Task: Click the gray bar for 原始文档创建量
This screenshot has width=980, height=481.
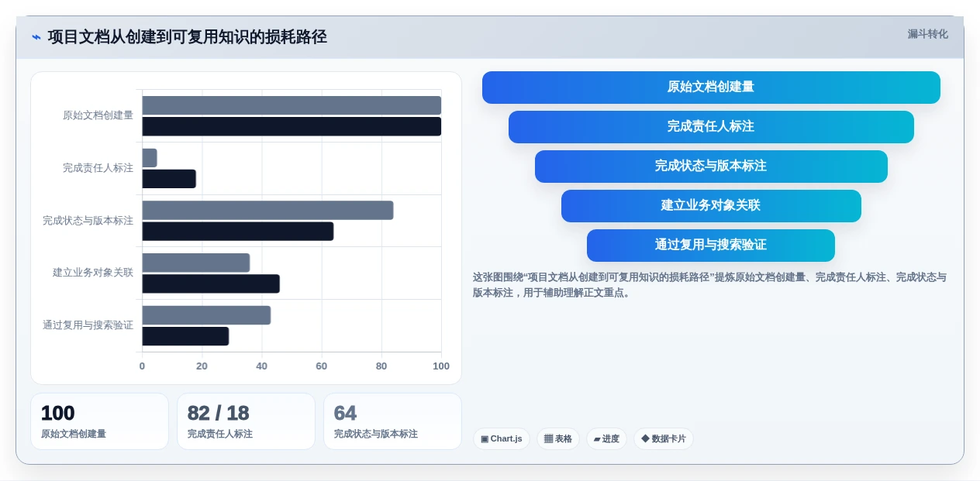Action: click(x=292, y=105)
